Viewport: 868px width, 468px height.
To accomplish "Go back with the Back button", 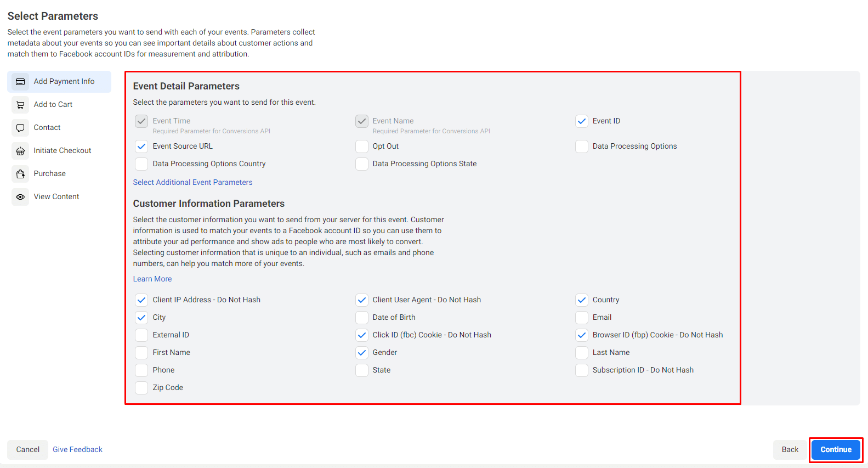I will pos(790,449).
